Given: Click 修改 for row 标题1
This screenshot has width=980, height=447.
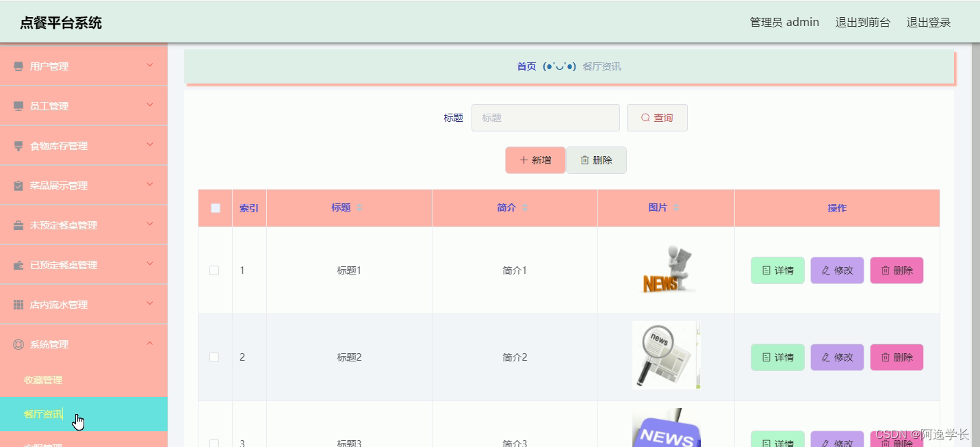Looking at the screenshot, I should pyautogui.click(x=837, y=270).
